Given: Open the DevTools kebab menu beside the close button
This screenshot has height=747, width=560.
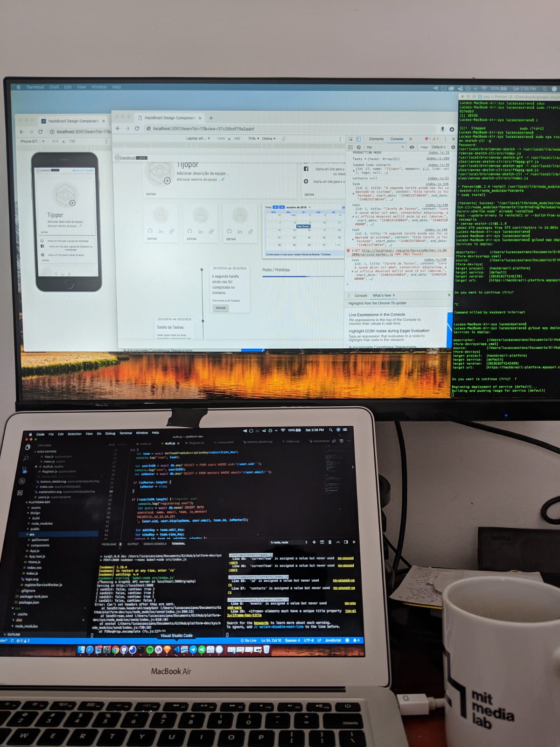Looking at the screenshot, I should point(446,139).
